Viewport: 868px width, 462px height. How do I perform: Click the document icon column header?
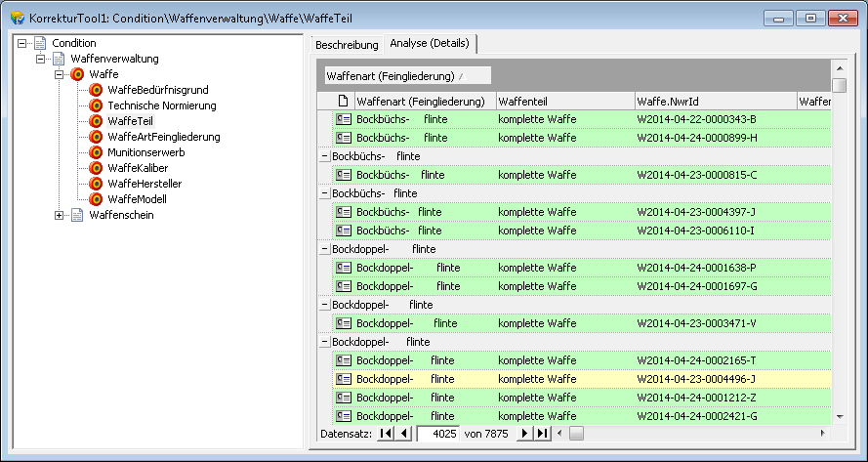343,102
